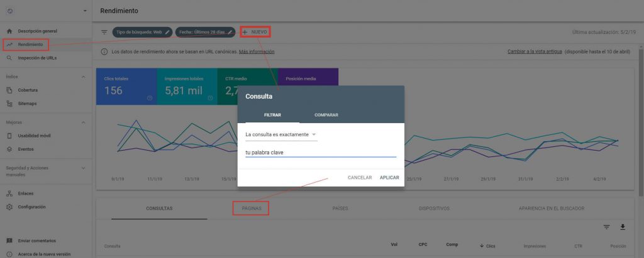Click the pencil icon on Fecha chip
The height and width of the screenshot is (258, 644).
[x=230, y=32]
